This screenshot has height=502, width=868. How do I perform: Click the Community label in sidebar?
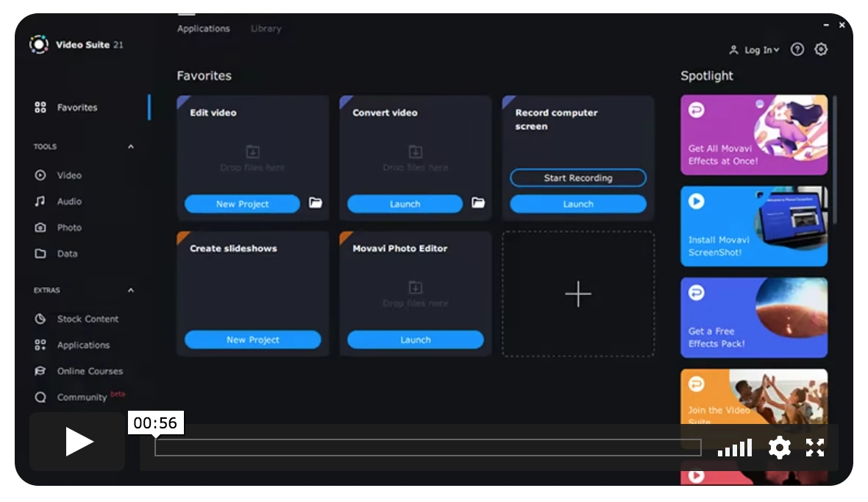82,397
